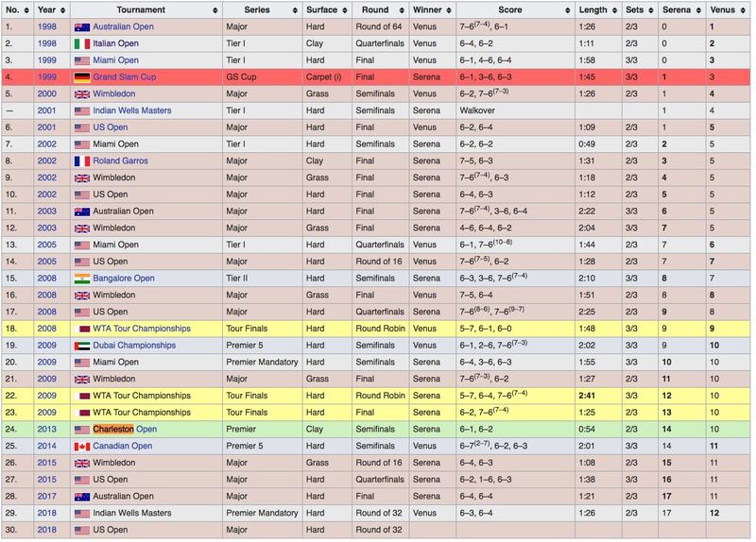This screenshot has width=756, height=542.
Task: Select the bold length '2:41'
Action: click(587, 396)
